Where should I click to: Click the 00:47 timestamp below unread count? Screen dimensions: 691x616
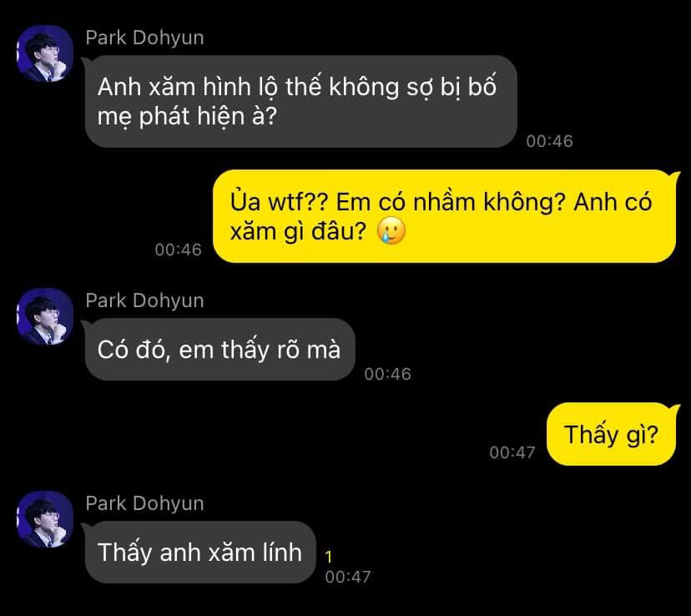click(x=348, y=577)
